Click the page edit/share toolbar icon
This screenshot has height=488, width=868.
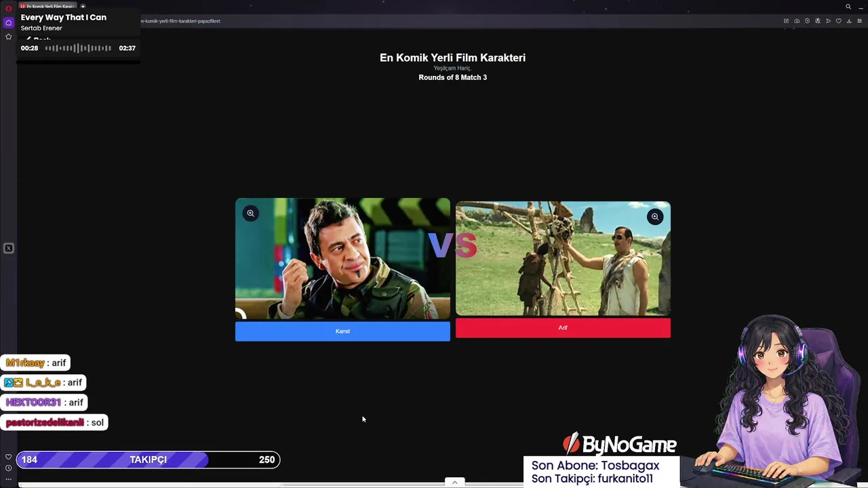coord(787,21)
